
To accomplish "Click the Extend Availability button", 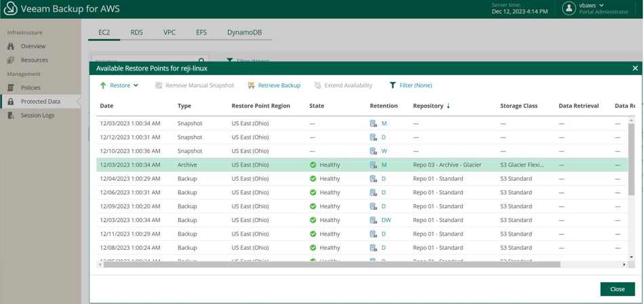I will pyautogui.click(x=344, y=85).
